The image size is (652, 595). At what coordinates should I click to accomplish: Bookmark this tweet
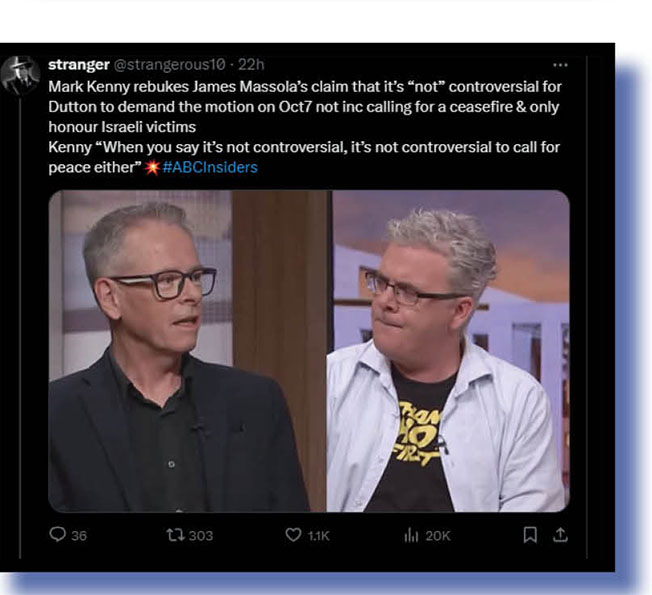[530, 535]
